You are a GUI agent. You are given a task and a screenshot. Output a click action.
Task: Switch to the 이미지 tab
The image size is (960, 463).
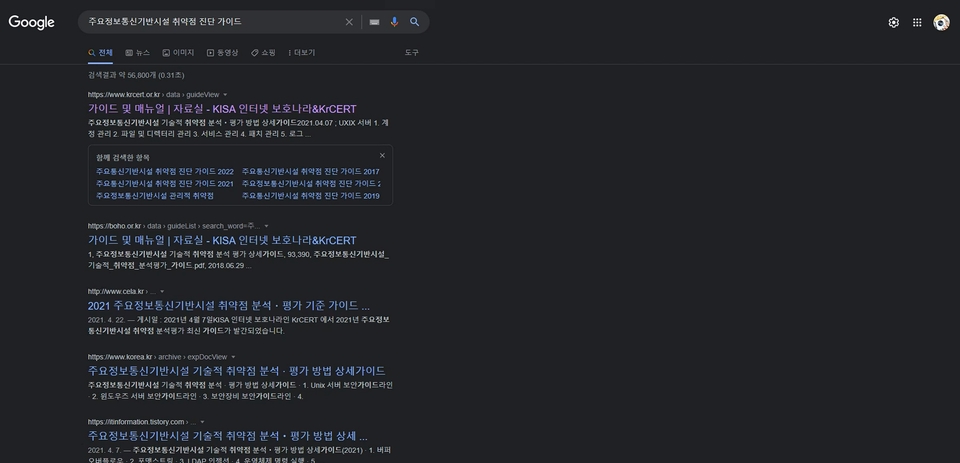178,53
